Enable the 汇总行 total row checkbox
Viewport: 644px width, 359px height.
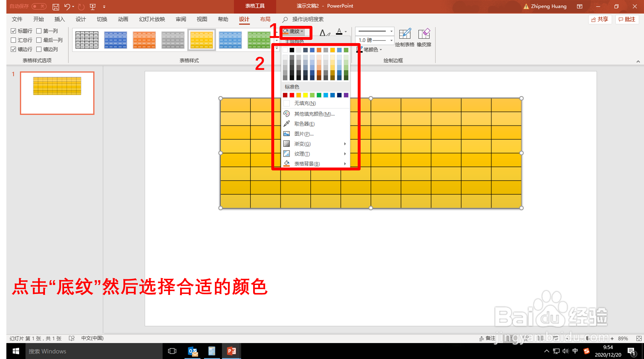(x=13, y=40)
